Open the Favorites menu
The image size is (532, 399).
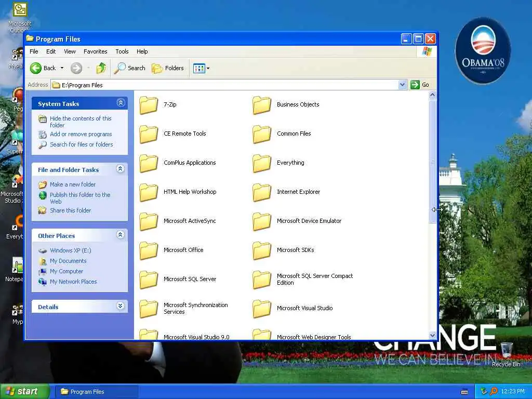96,51
